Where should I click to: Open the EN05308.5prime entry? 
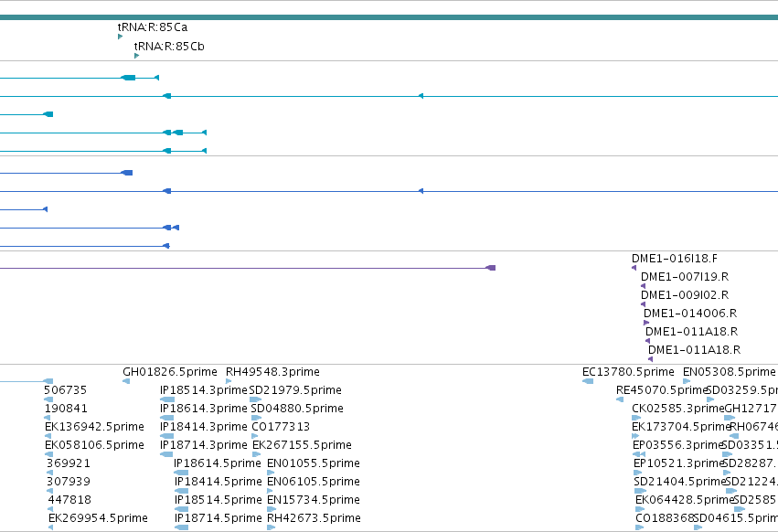[729, 372]
